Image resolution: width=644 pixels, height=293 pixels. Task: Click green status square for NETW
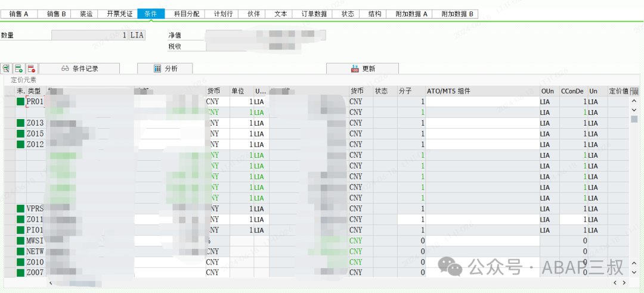click(20, 251)
